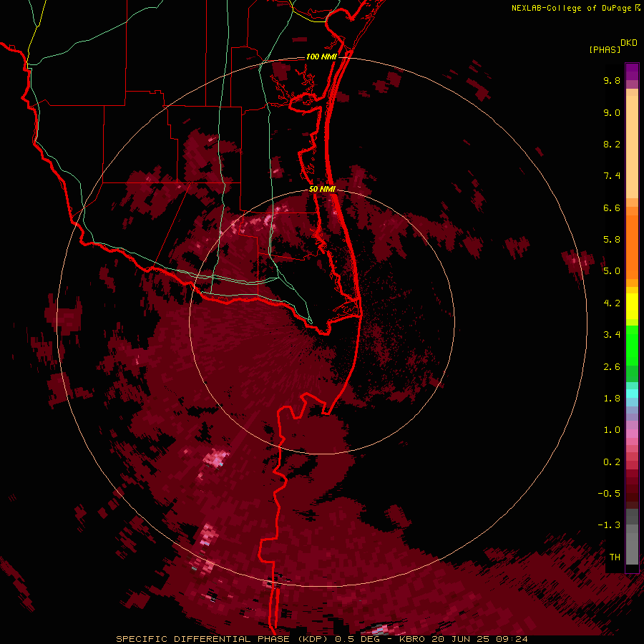Image resolution: width=644 pixels, height=644 pixels.
Task: Click the TH threshold label on scale
Action: [615, 557]
